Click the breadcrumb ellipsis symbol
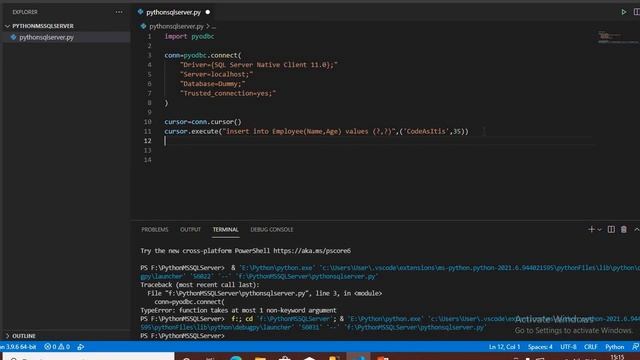The width and height of the screenshot is (640, 360). click(x=214, y=26)
